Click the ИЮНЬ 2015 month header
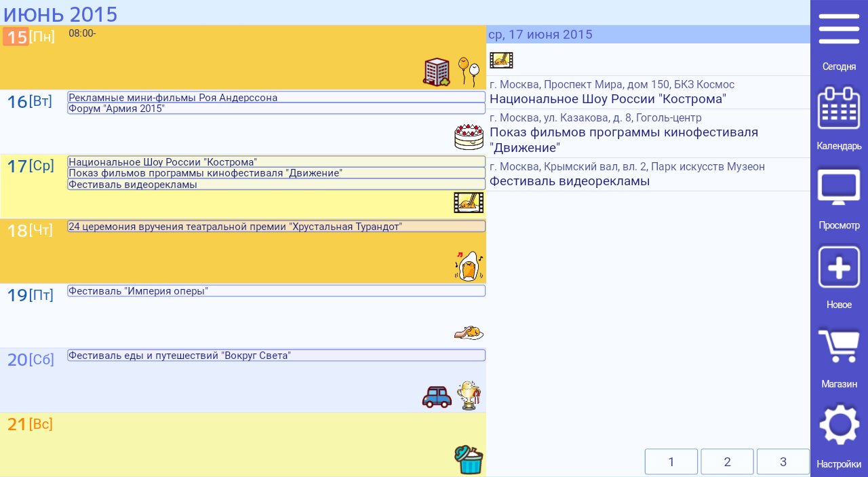The height and width of the screenshot is (477, 868). (x=60, y=14)
